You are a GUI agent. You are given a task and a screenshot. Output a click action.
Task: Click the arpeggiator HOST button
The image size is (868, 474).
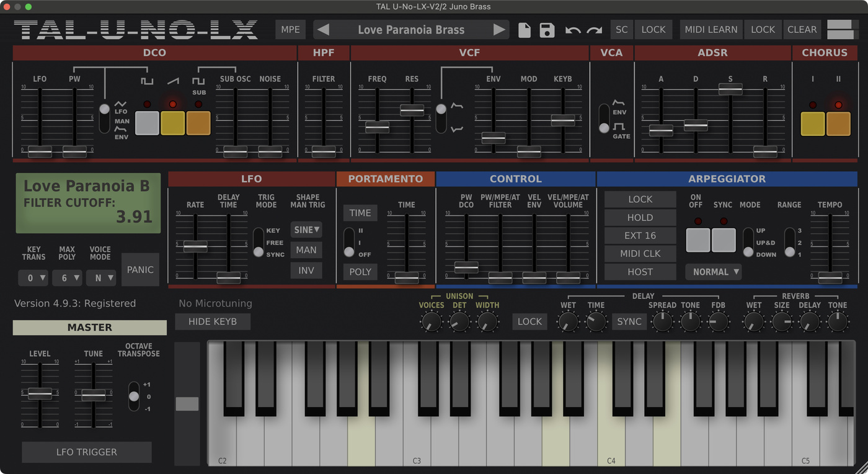click(640, 272)
